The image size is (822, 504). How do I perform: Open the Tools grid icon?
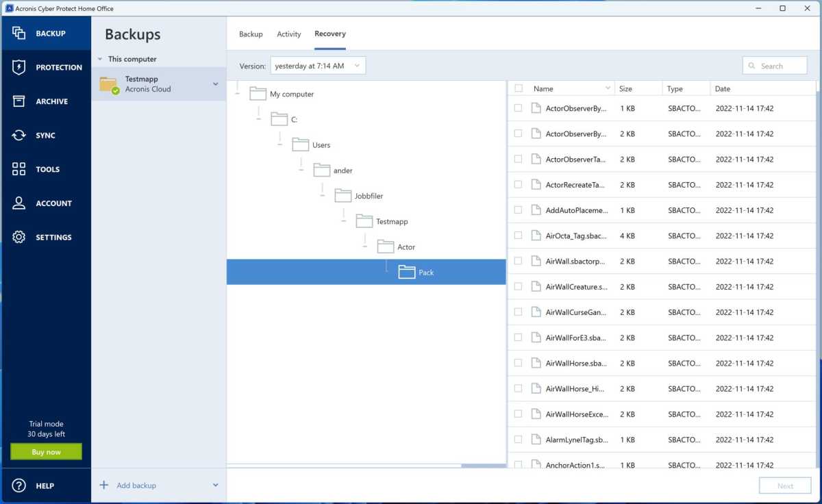tap(18, 169)
